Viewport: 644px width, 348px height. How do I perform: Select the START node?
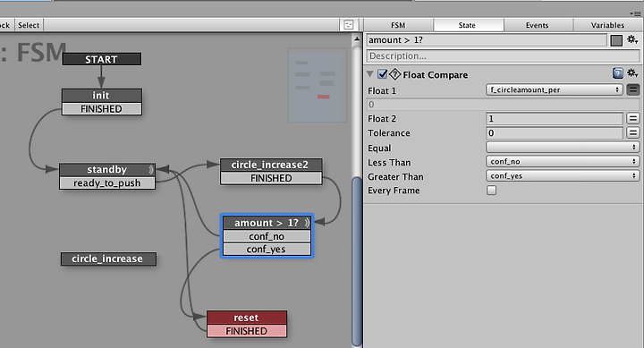pyautogui.click(x=101, y=59)
